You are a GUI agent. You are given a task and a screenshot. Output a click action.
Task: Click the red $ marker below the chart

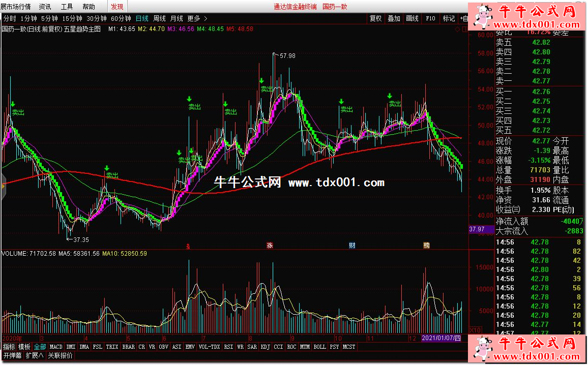(188, 246)
